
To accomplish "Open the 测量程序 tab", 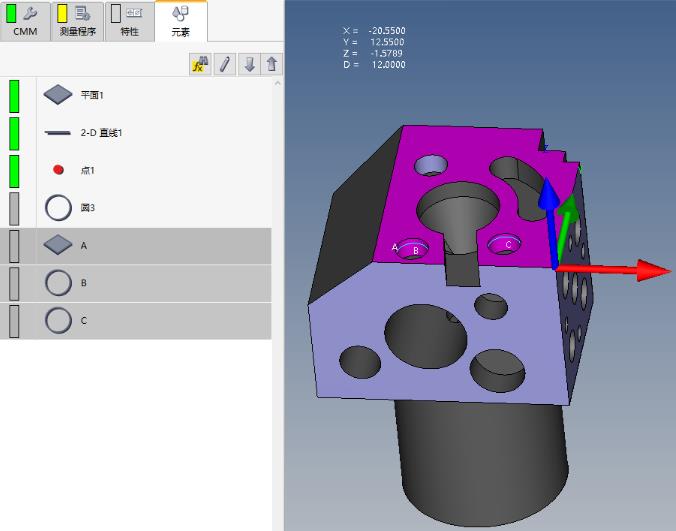I will [77, 21].
